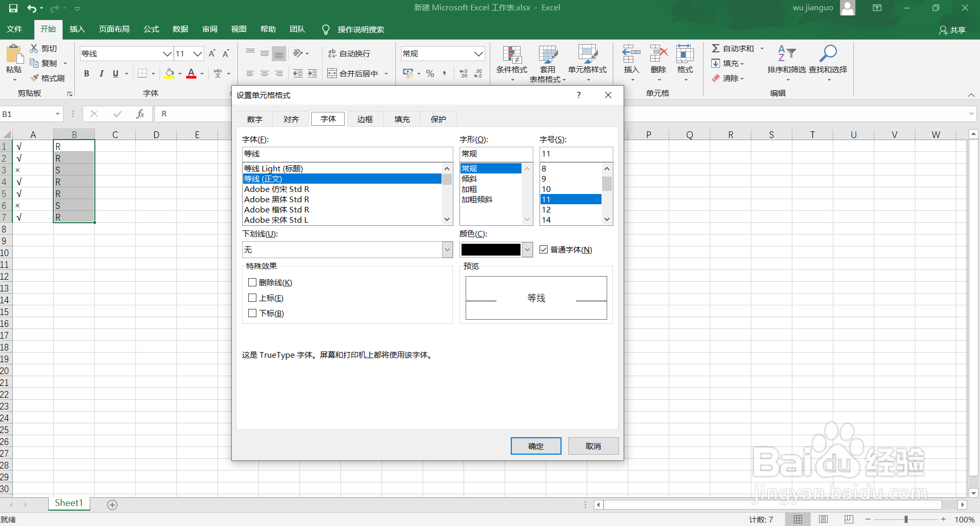
Task: Uncheck the 普通字体 checkbox
Action: [544, 249]
